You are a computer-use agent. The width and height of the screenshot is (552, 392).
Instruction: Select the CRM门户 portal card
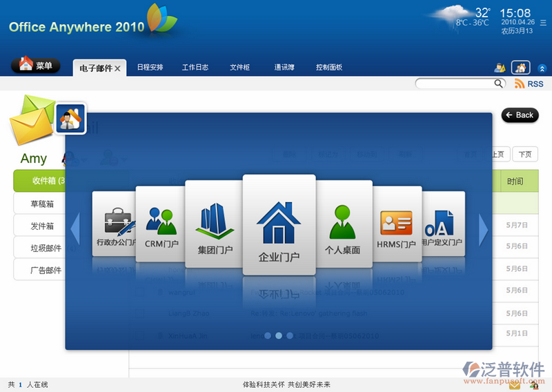(161, 224)
